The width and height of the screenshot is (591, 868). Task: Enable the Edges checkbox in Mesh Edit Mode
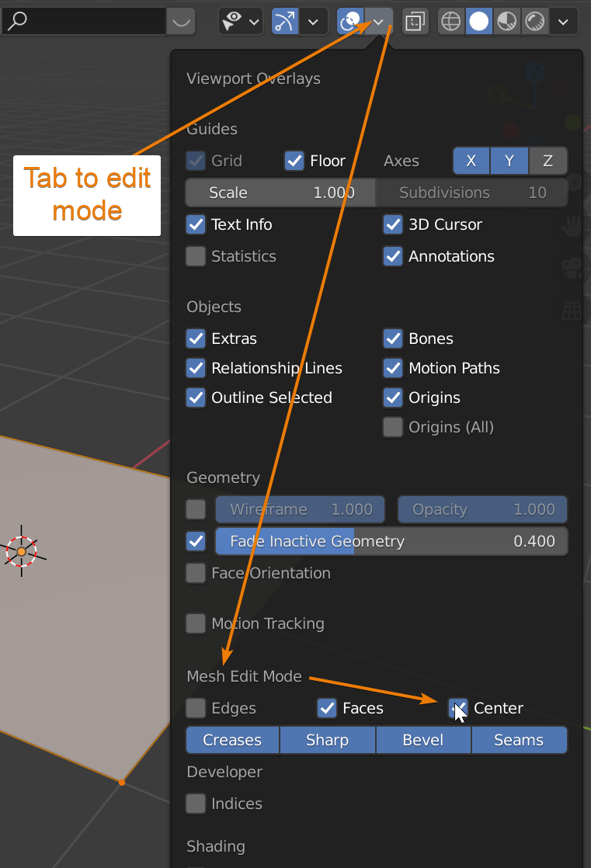(196, 708)
